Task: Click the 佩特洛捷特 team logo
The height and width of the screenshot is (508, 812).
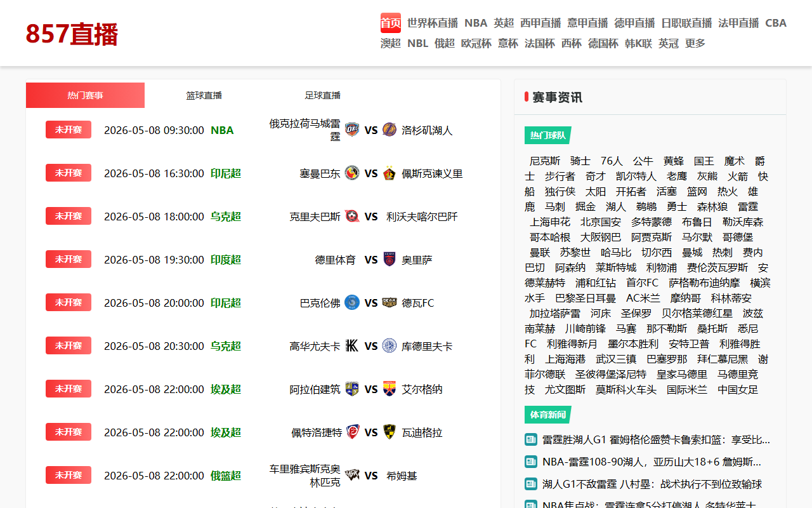Action: [x=352, y=432]
